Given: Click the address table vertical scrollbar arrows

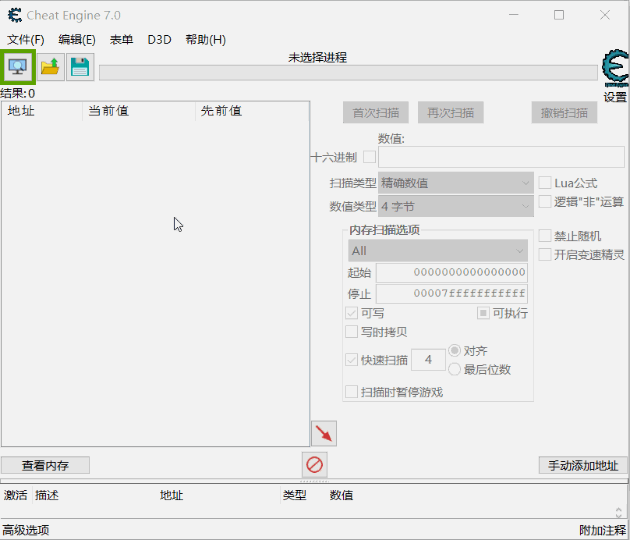Looking at the screenshot, I should [x=619, y=512].
